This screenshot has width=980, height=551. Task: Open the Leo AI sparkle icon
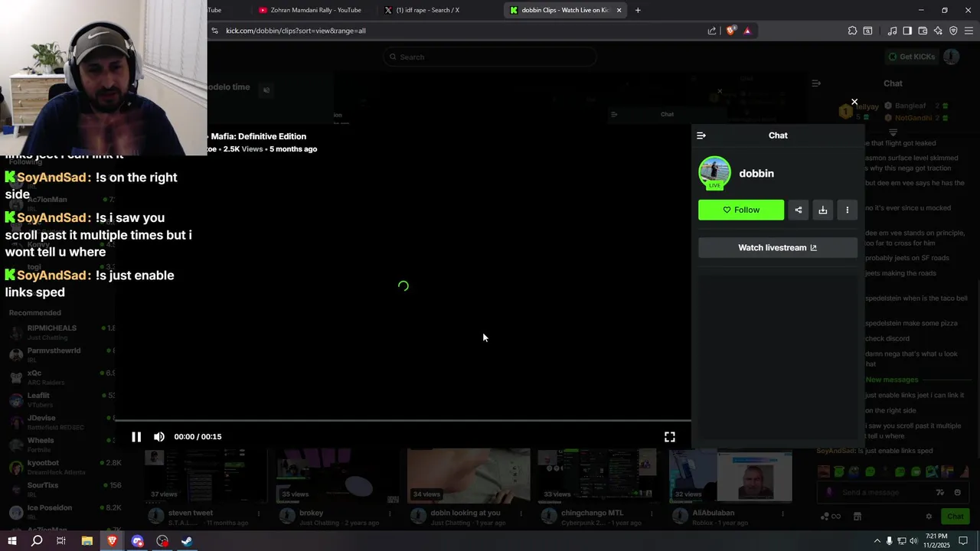pyautogui.click(x=938, y=31)
